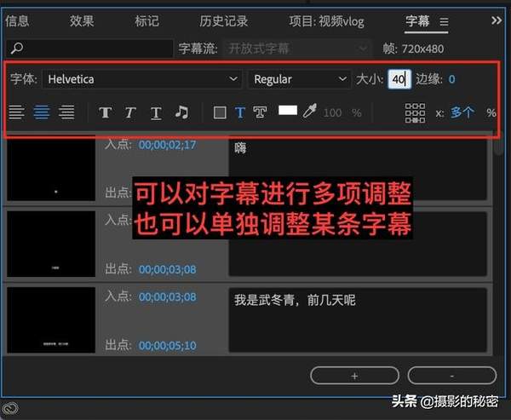Image resolution: width=511 pixels, height=420 pixels.
Task: Open the Regular font style dropdown
Action: 300,79
